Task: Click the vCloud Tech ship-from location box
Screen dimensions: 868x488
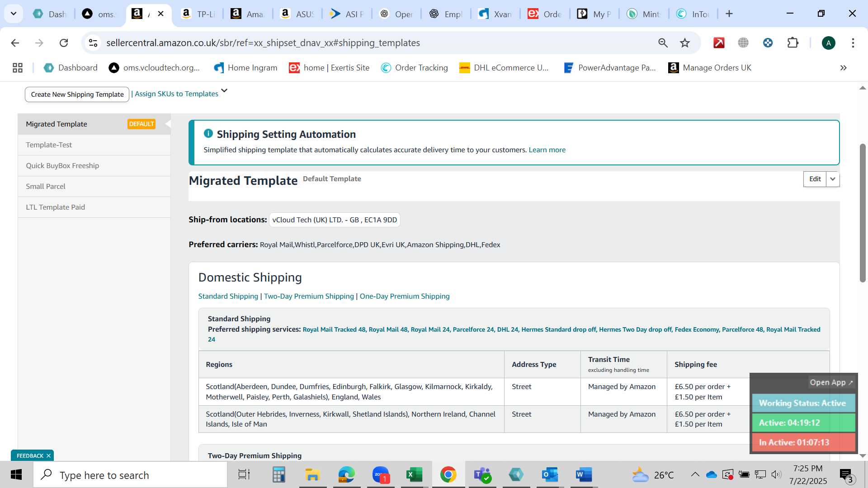Action: coord(335,220)
